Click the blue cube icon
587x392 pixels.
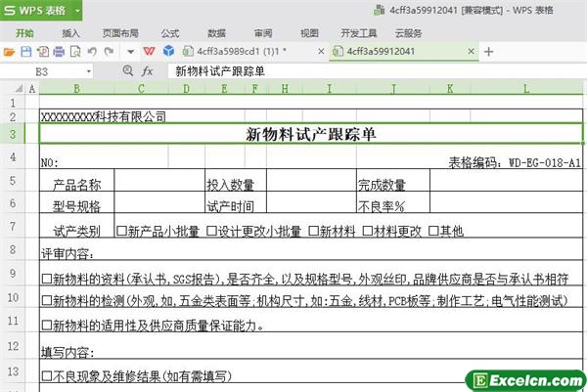click(169, 51)
